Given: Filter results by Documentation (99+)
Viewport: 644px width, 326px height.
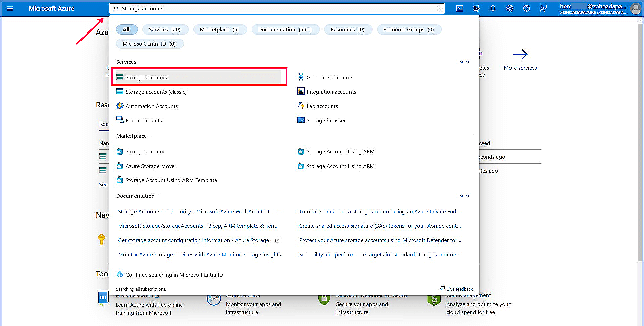Looking at the screenshot, I should [x=285, y=29].
